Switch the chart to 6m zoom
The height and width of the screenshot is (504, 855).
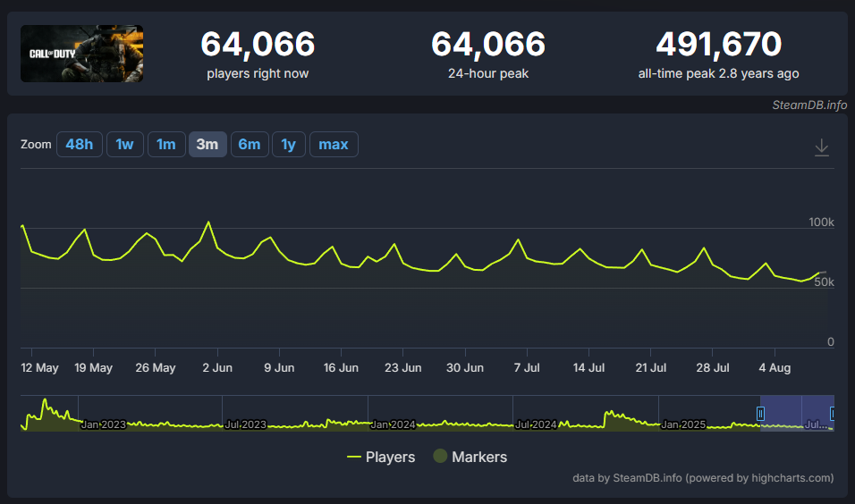pyautogui.click(x=250, y=145)
